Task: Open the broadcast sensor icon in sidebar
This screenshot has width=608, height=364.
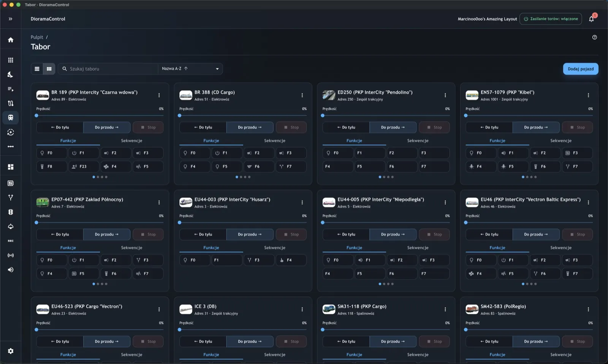Action: [x=11, y=255]
